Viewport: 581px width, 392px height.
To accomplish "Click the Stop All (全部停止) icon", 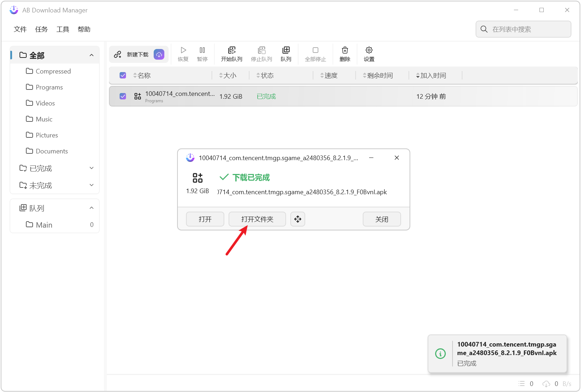I will tap(316, 50).
